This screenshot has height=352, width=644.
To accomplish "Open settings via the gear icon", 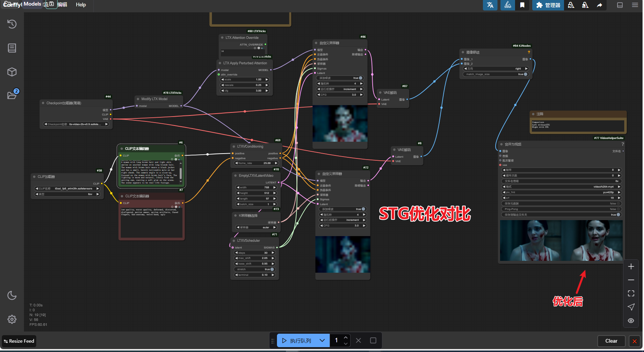I will point(12,319).
